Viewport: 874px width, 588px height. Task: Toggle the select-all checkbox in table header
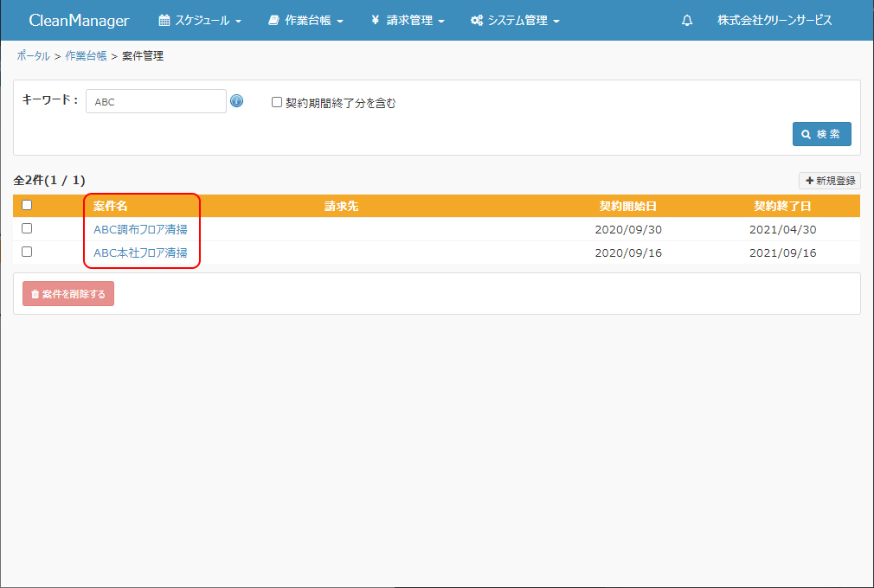(27, 206)
